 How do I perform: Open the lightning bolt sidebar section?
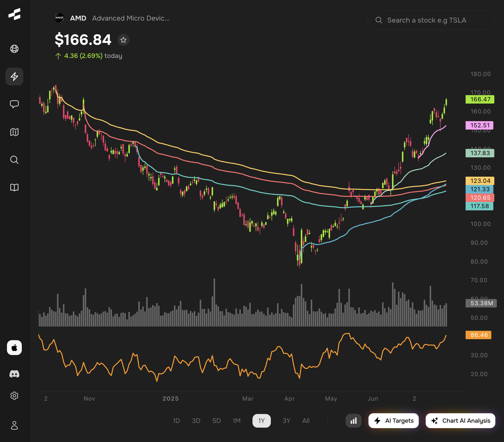tap(14, 77)
